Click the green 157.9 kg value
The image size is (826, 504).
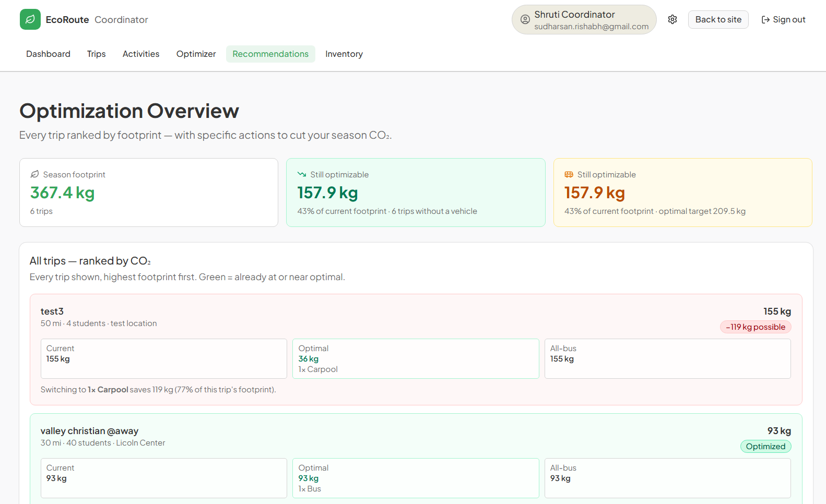click(x=328, y=193)
